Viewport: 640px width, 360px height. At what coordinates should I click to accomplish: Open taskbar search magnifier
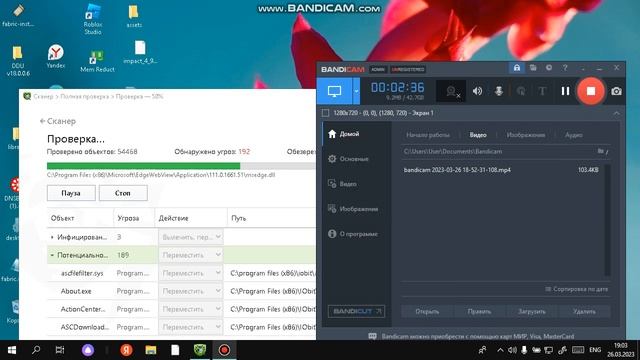click(36, 350)
